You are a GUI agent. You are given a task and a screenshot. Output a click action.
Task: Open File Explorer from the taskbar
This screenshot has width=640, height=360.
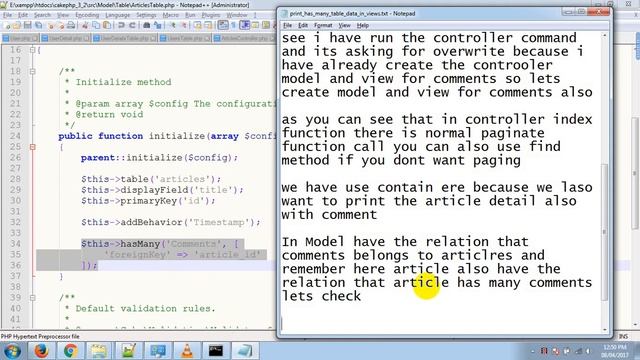[99, 351]
